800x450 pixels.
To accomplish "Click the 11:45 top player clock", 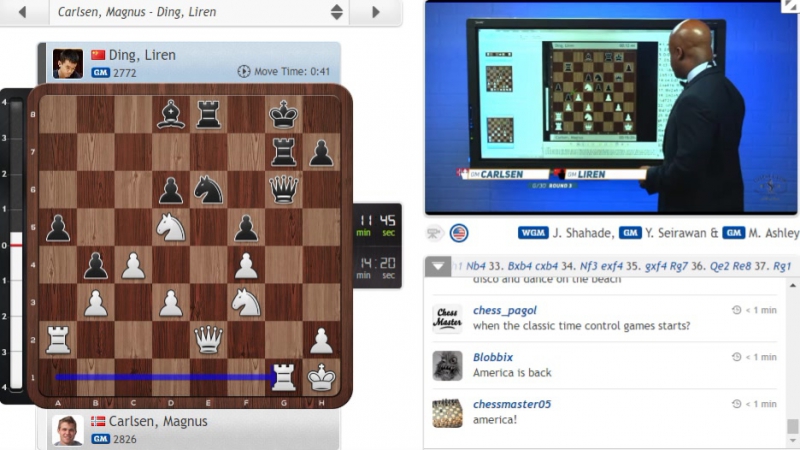I will [x=377, y=225].
